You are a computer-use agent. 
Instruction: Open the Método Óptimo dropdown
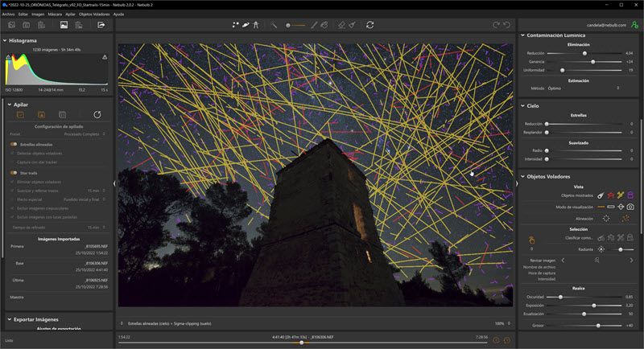583,88
